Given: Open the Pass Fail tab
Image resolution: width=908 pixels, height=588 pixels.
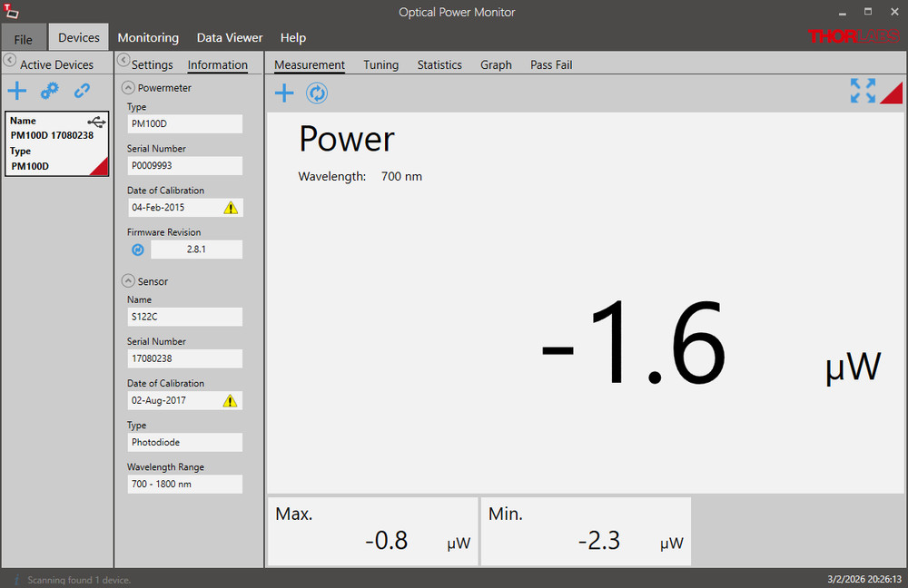Looking at the screenshot, I should click(551, 65).
